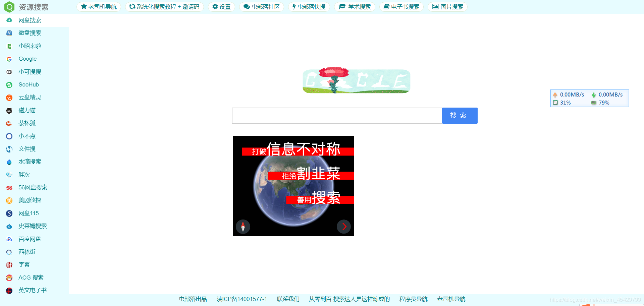Click the Google G icon in sidebar
Screen dimensions: 644x306
click(x=9, y=59)
